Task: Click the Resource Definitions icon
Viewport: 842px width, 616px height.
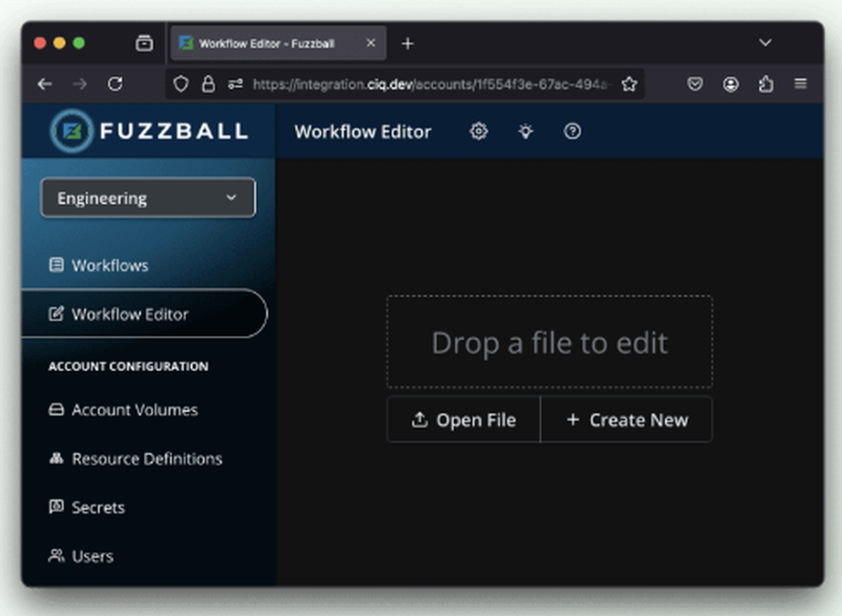Action: (x=56, y=459)
